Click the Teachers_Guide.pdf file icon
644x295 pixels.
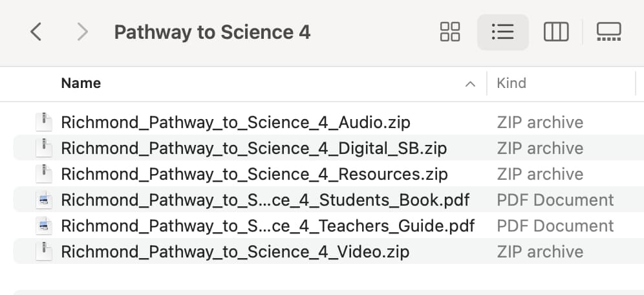[43, 226]
